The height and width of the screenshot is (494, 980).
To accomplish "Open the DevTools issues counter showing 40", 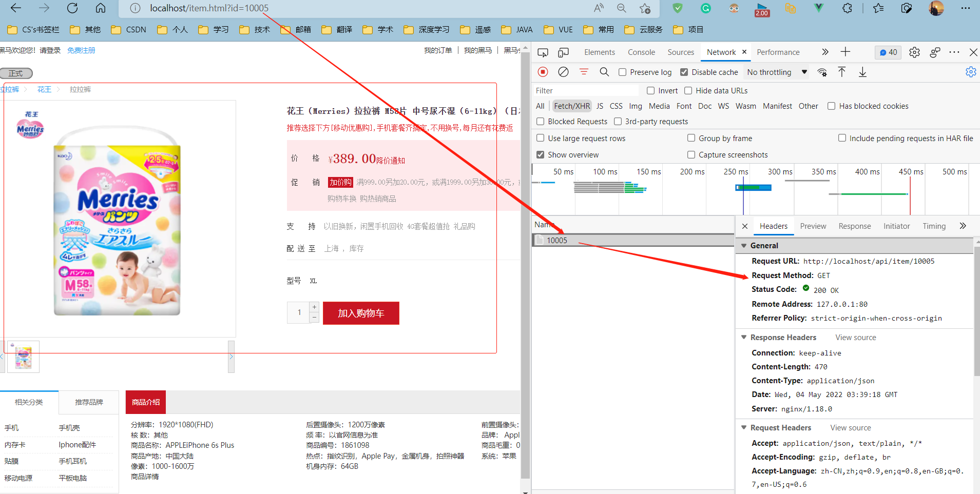I will 888,52.
